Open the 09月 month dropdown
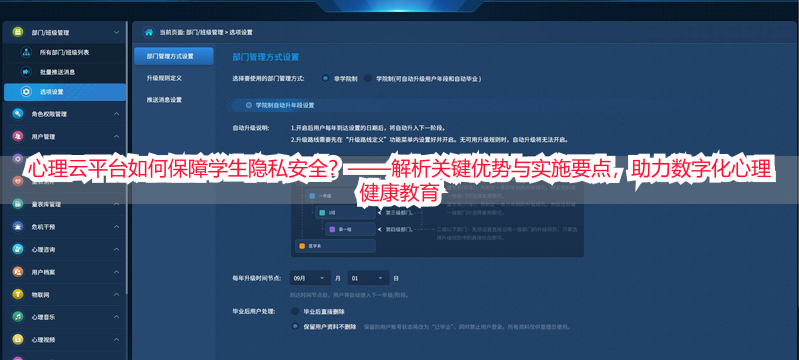Image resolution: width=799 pixels, height=360 pixels. tap(310, 278)
